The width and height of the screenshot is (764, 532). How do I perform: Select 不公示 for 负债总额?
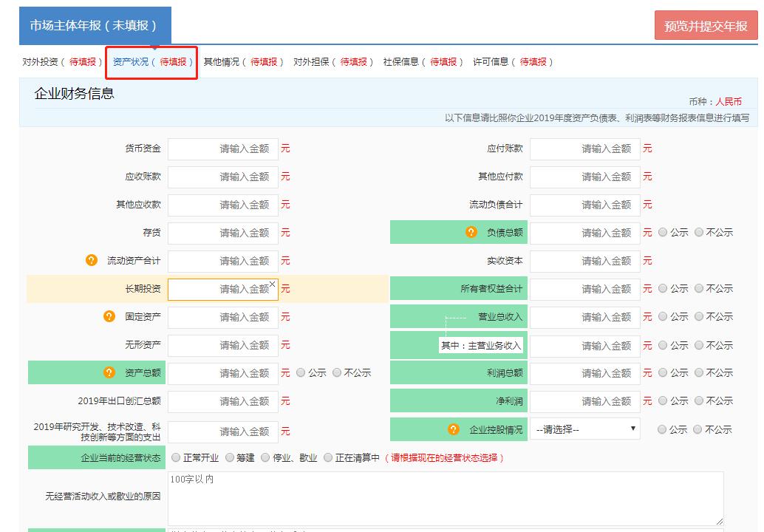pos(699,233)
